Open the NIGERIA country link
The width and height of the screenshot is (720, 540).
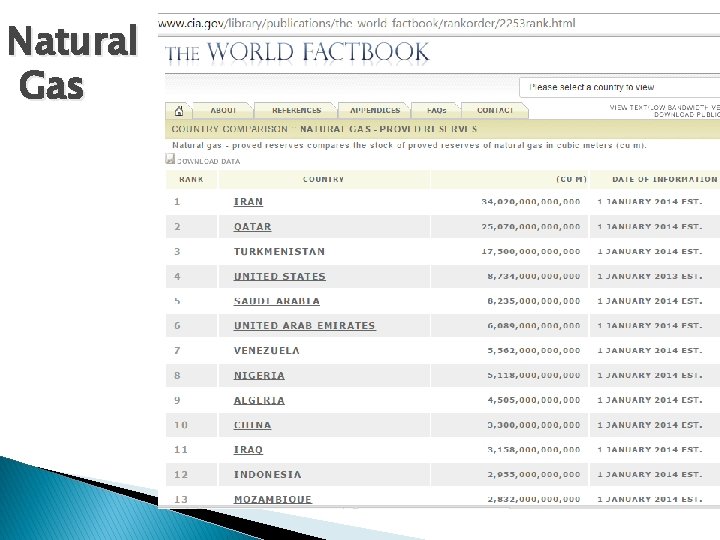259,375
